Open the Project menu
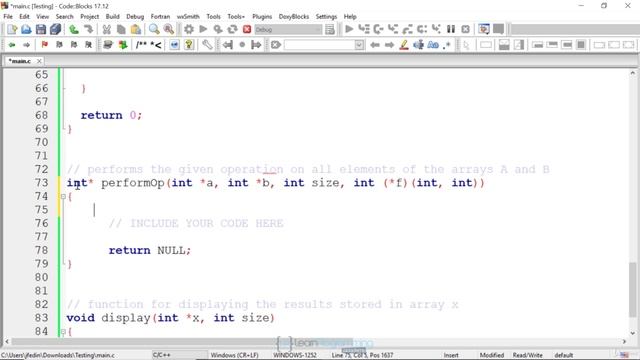 [89, 17]
